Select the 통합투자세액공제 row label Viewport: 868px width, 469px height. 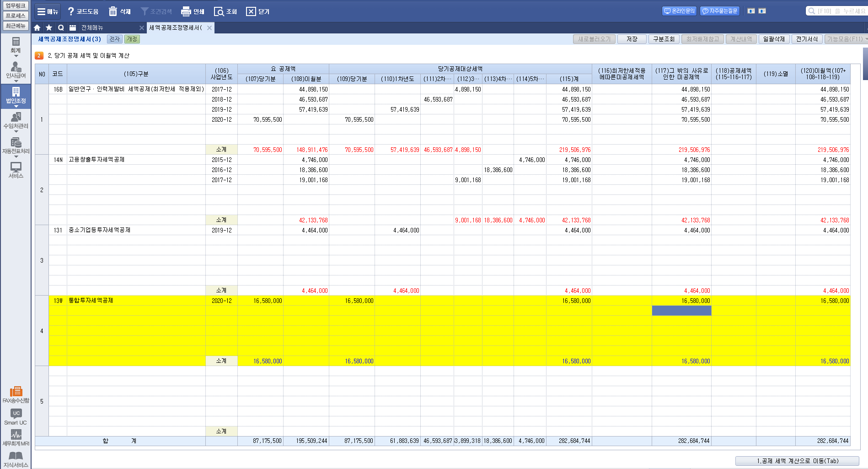[91, 301]
